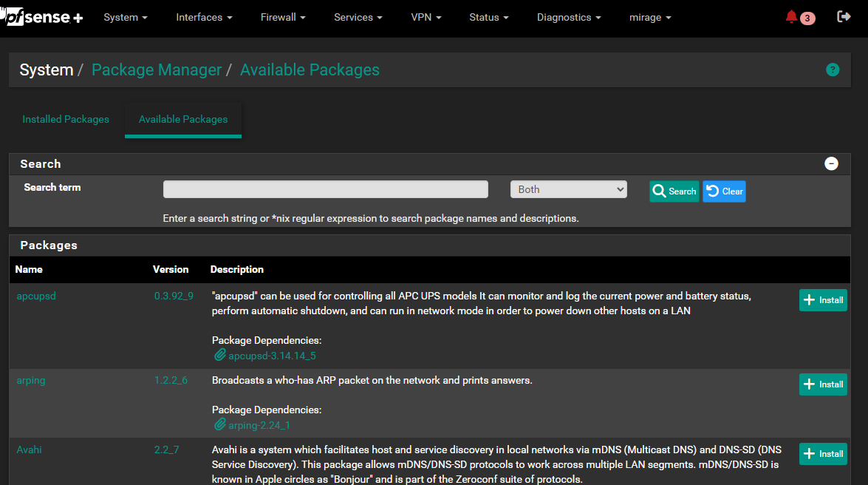Install the arping package
Screen dimensions: 868x485
[823, 384]
